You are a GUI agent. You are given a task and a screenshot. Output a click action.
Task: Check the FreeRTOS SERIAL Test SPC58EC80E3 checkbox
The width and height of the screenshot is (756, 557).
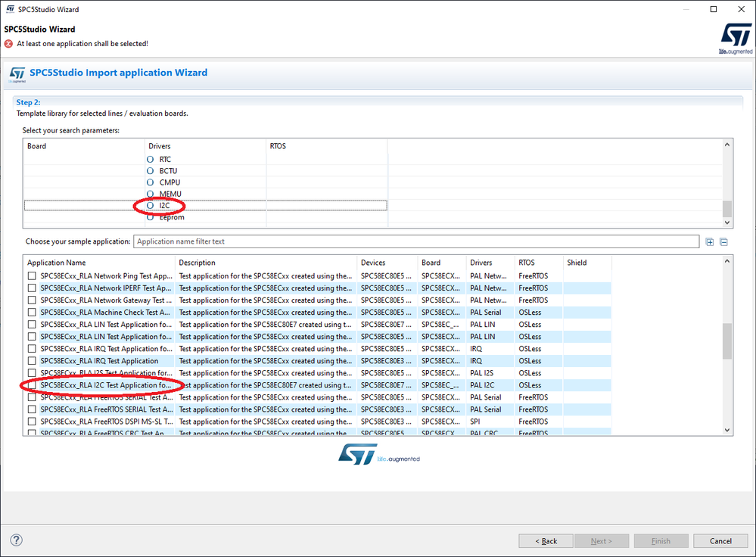tap(32, 409)
